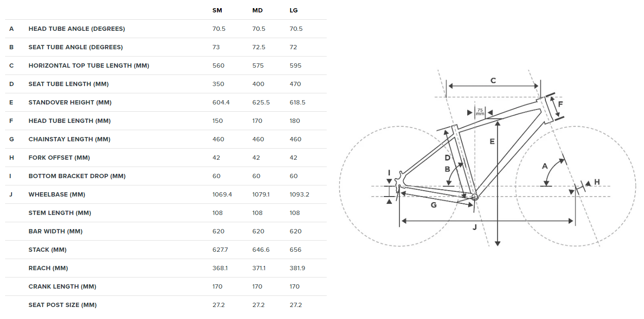Select letter E standover label in diagram
644x319 pixels.
(492, 141)
